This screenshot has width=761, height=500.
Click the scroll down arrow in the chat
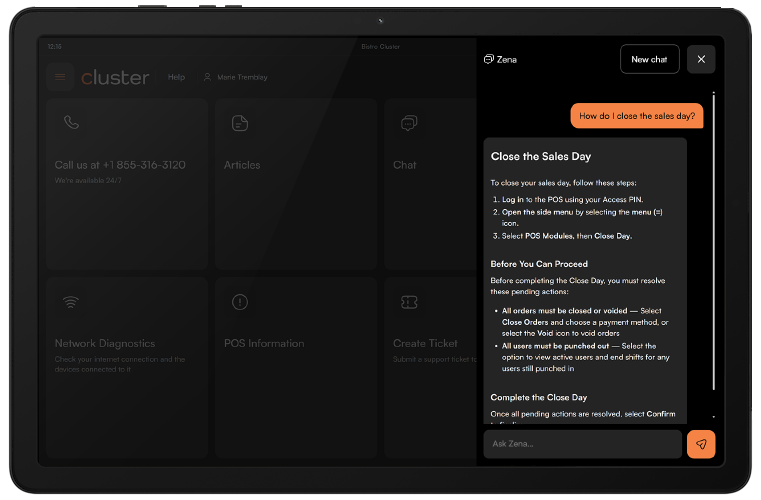[713, 417]
